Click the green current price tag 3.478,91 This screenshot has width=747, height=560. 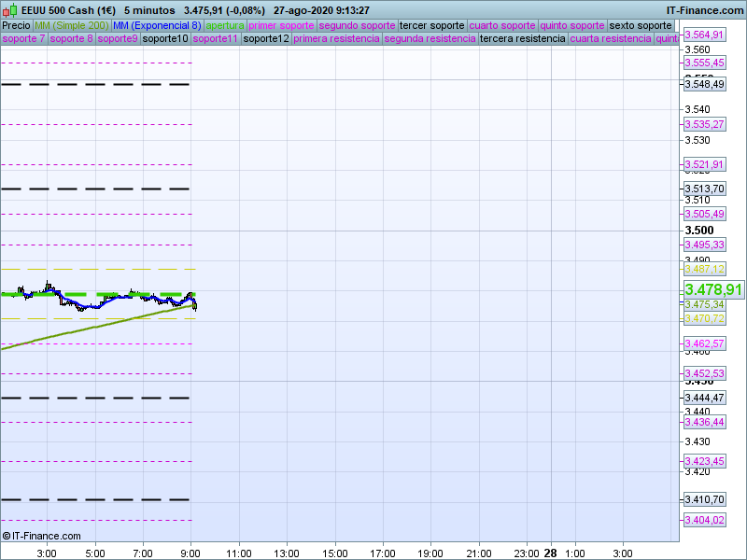[713, 290]
